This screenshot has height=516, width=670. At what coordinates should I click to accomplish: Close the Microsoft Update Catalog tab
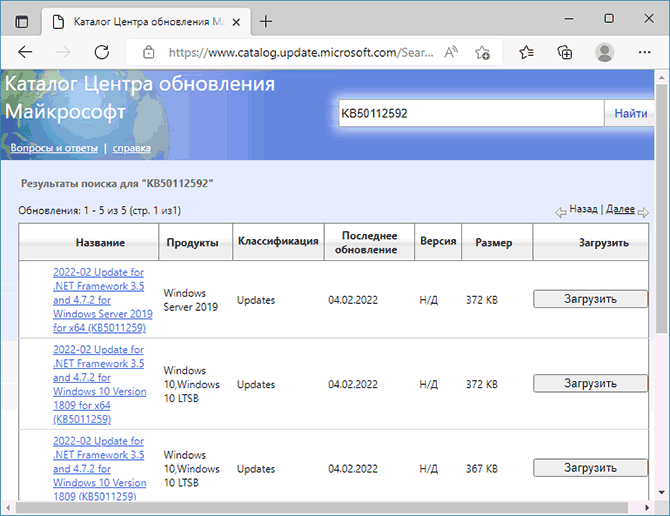[x=236, y=22]
